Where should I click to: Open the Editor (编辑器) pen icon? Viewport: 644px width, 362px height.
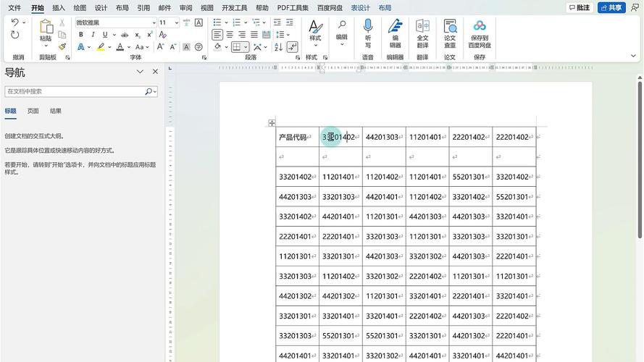(x=395, y=26)
